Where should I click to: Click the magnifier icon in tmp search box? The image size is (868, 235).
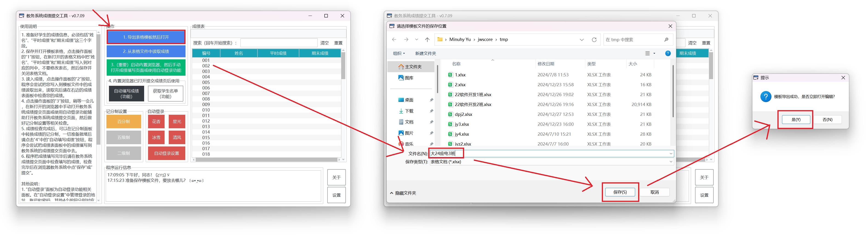click(x=666, y=40)
